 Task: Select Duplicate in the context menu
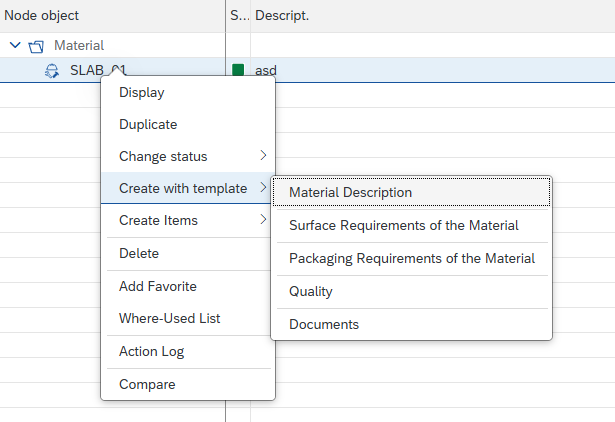(x=147, y=125)
